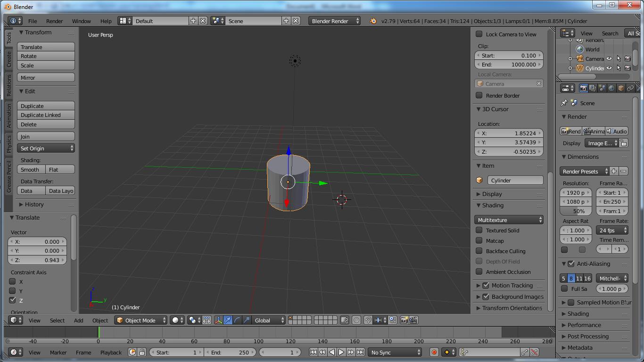Click the delete keyframe crossed key icon
Screen dimensions: 644x362
tap(534, 352)
